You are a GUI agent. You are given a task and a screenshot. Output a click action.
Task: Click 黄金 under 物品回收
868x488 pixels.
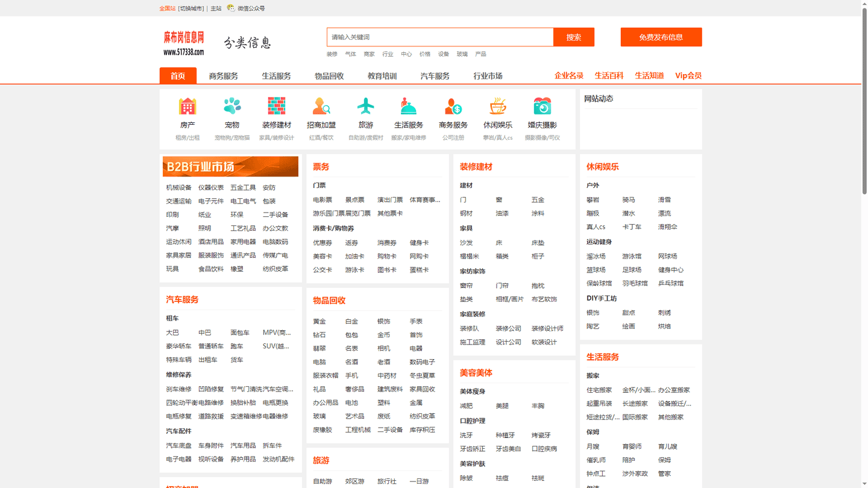coord(319,322)
